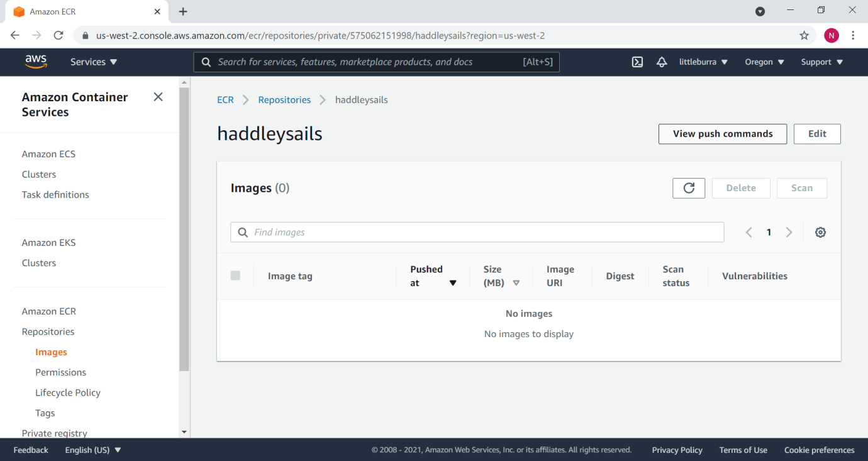Go forward in browser history

pyautogui.click(x=36, y=36)
